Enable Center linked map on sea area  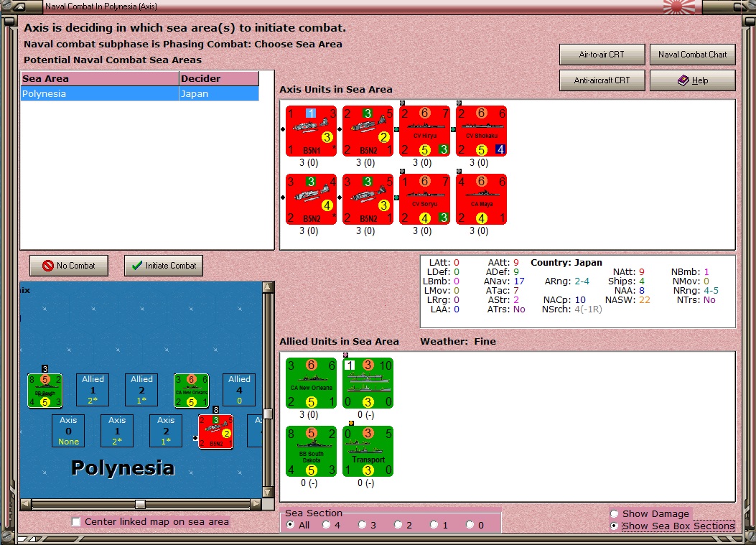pyautogui.click(x=75, y=522)
